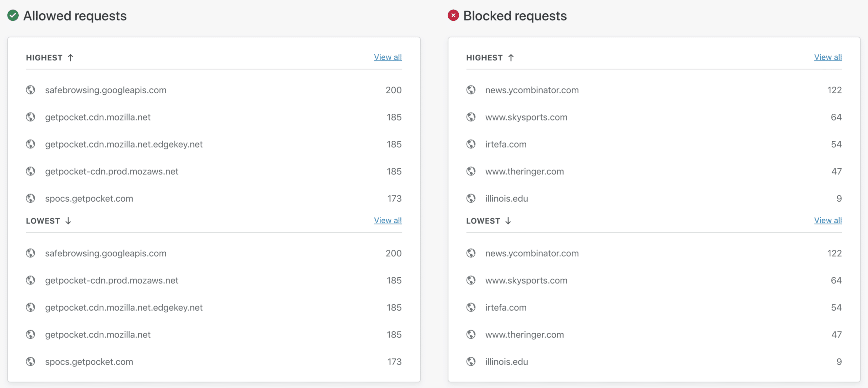
Task: Click the up arrow next to Allowed HIGHEST
Action: pos(71,58)
